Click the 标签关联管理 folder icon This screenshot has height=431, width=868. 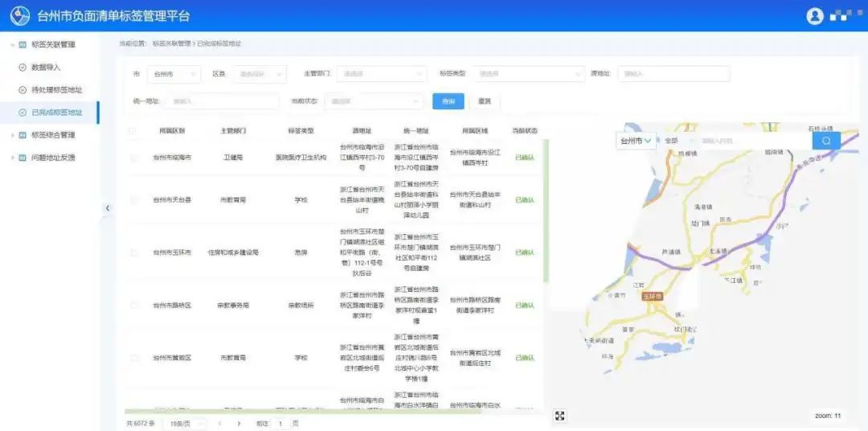(23, 45)
